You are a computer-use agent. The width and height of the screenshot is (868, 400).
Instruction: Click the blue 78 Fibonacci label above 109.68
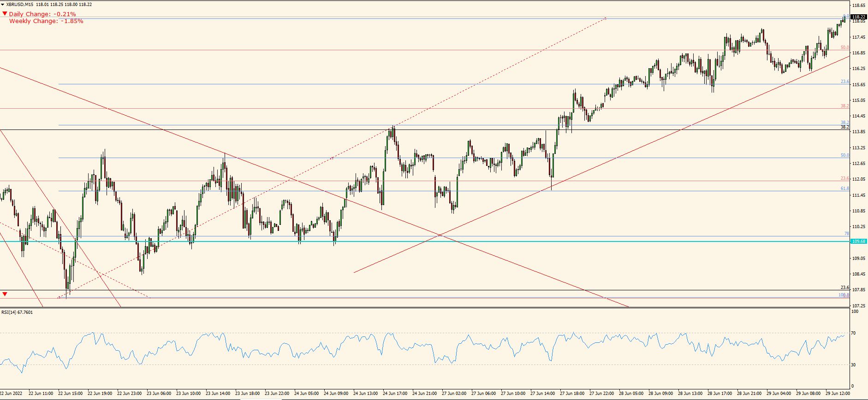click(847, 234)
